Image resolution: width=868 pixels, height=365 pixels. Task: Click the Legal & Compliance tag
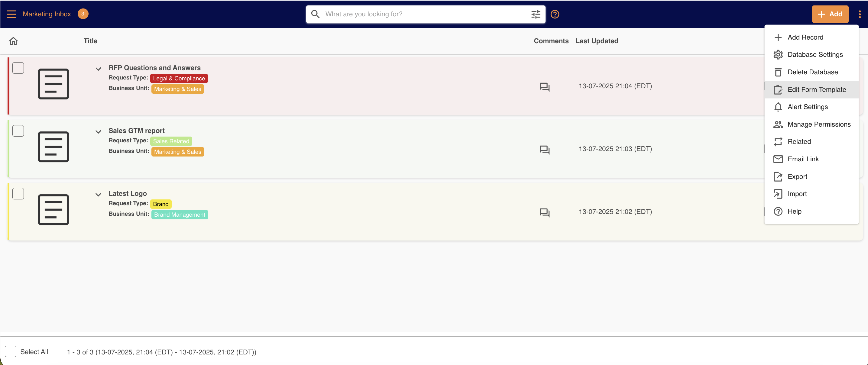click(x=179, y=79)
